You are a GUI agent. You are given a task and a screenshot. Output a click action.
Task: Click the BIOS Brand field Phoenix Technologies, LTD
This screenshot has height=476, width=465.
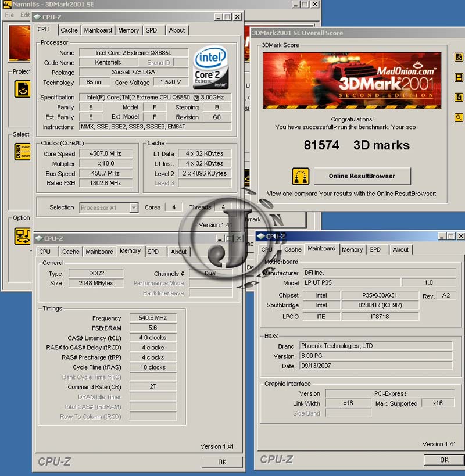375,346
